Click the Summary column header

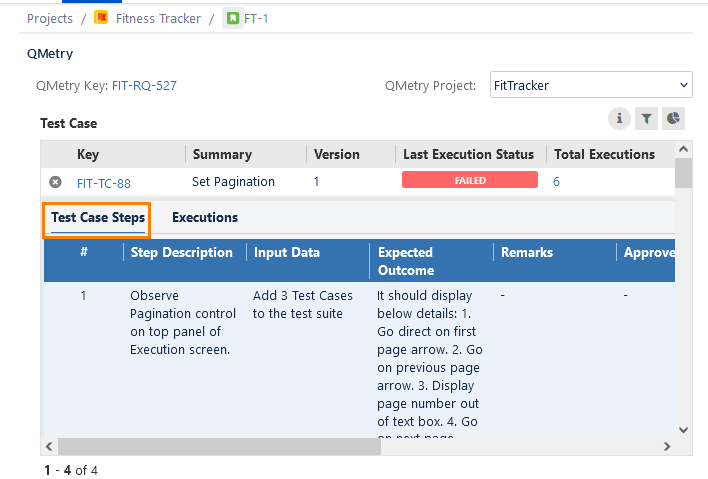pyautogui.click(x=222, y=154)
